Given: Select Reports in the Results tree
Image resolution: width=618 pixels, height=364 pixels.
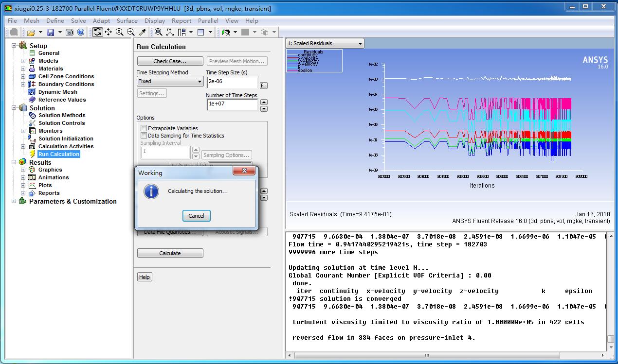Looking at the screenshot, I should click(49, 193).
